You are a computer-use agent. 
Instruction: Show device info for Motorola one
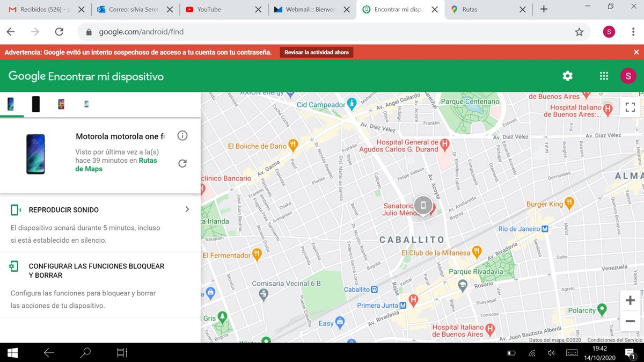click(182, 136)
